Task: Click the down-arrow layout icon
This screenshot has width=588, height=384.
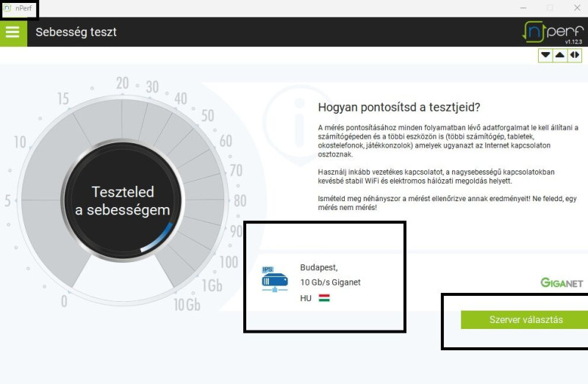Action: coord(545,56)
